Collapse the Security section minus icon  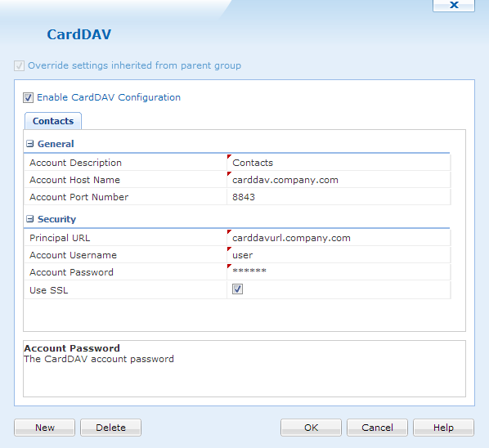pyautogui.click(x=30, y=219)
